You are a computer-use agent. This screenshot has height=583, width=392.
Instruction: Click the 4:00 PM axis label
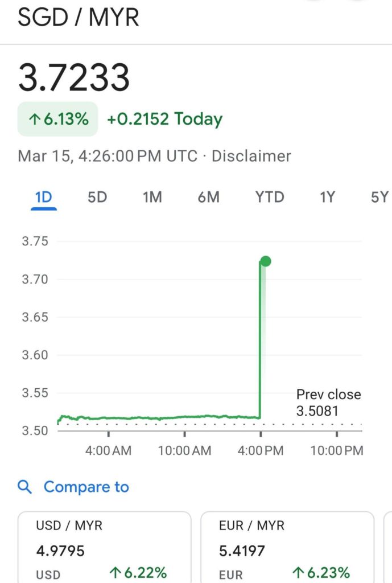click(261, 450)
